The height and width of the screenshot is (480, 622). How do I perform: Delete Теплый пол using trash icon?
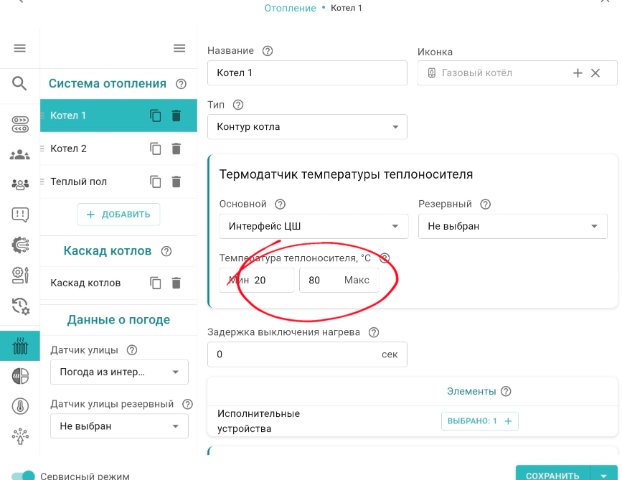176,182
